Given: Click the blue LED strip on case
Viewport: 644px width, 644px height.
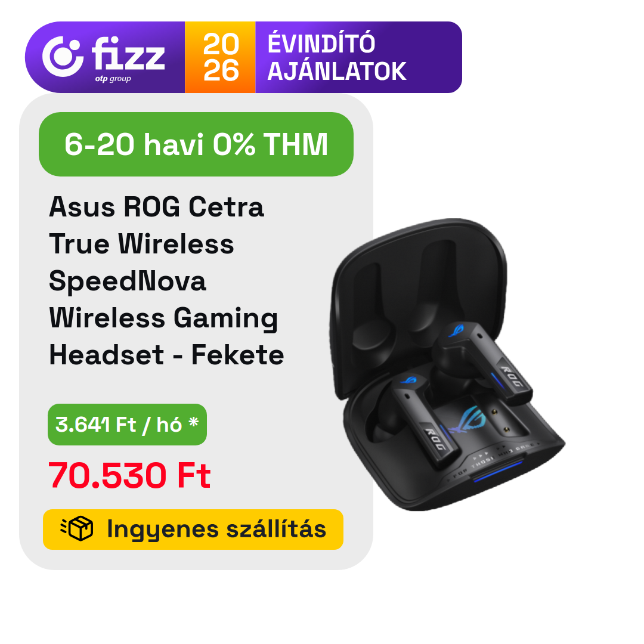Looking at the screenshot, I should click(x=497, y=472).
